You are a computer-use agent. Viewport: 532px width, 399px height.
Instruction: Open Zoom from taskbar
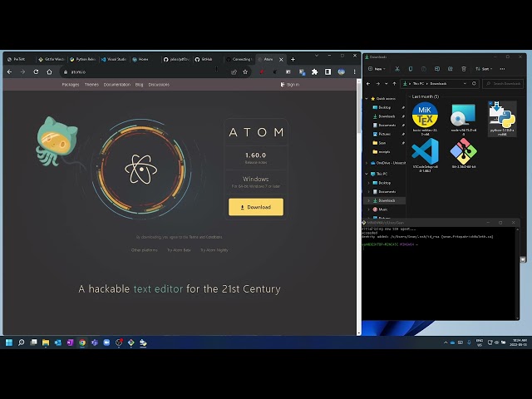[106, 342]
